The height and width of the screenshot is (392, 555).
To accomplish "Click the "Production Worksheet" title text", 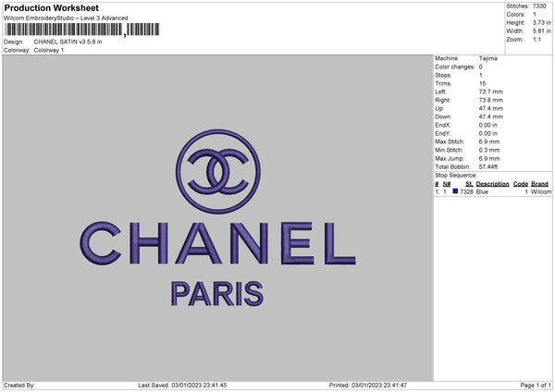I will pyautogui.click(x=51, y=7).
